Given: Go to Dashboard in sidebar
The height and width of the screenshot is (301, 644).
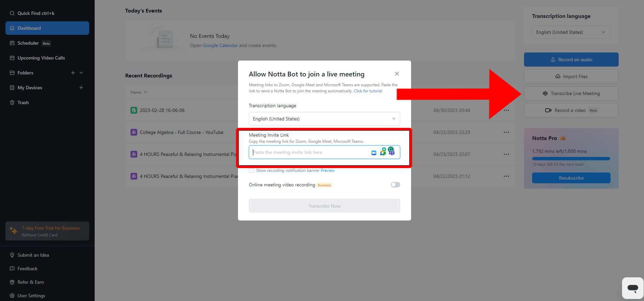Looking at the screenshot, I should pyautogui.click(x=47, y=28).
